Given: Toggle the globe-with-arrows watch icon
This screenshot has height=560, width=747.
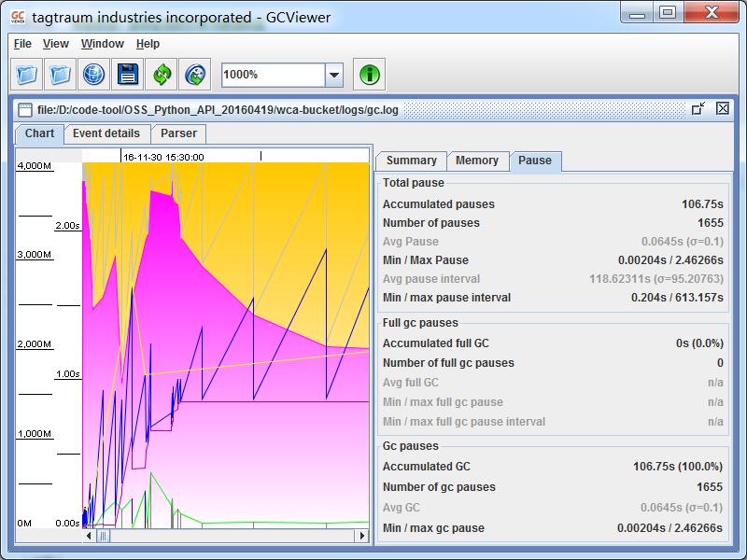Looking at the screenshot, I should coord(194,75).
